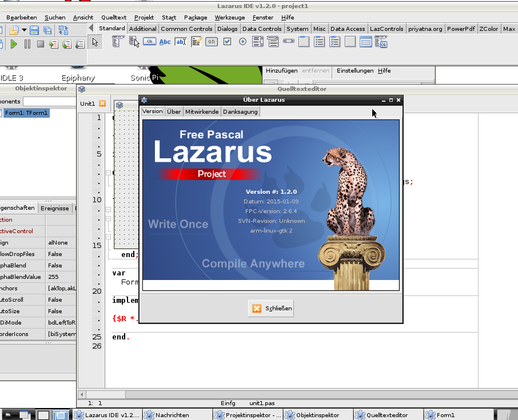Image resolution: width=518 pixels, height=420 pixels.
Task: Click the blue Save floppy disk icon
Action: coord(34,30)
